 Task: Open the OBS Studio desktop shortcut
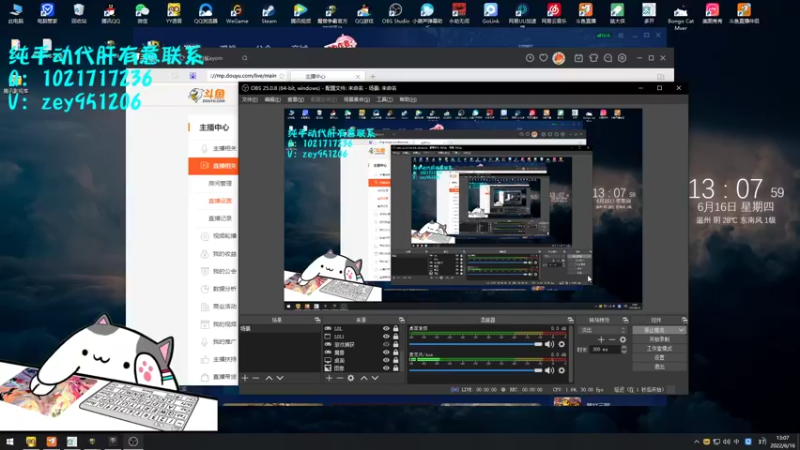pos(395,13)
